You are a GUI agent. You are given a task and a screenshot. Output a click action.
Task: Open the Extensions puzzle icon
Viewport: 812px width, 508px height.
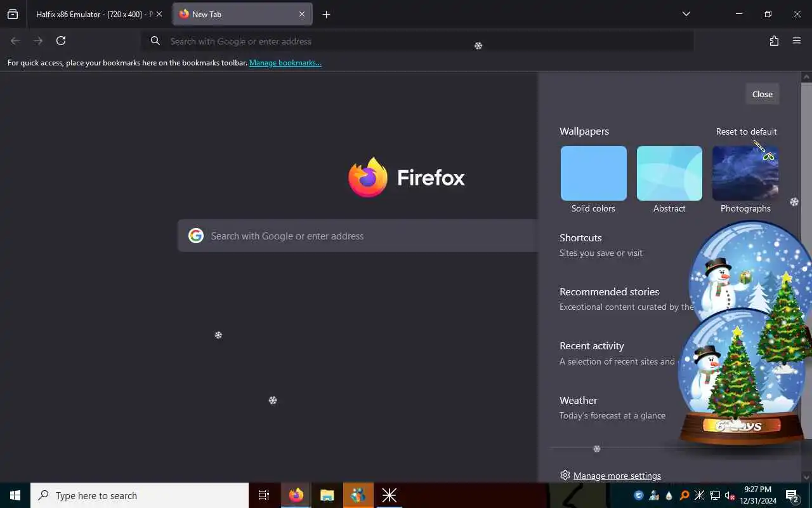[x=774, y=41]
